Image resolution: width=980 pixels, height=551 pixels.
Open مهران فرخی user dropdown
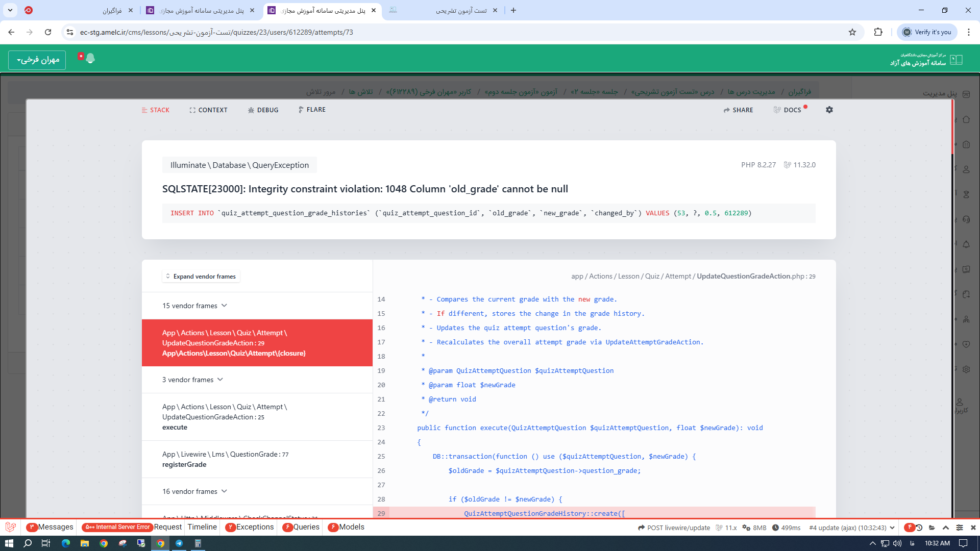click(x=37, y=60)
